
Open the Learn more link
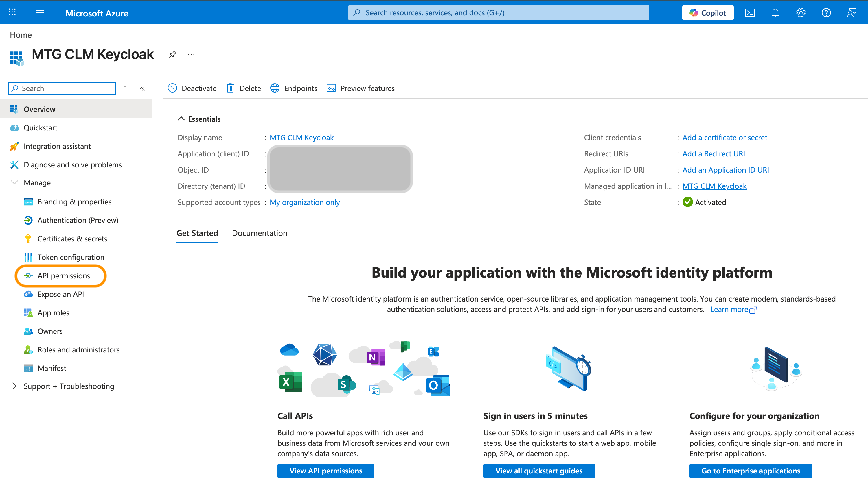point(733,310)
